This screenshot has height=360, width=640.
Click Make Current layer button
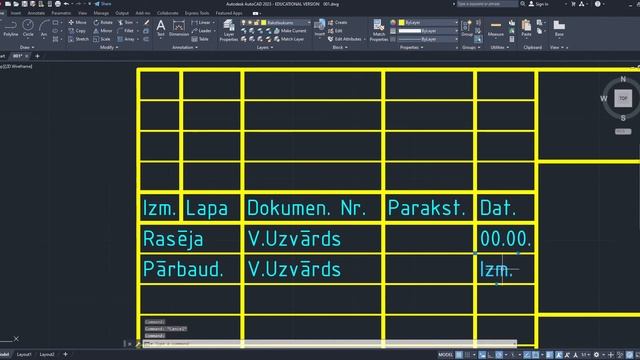290,31
